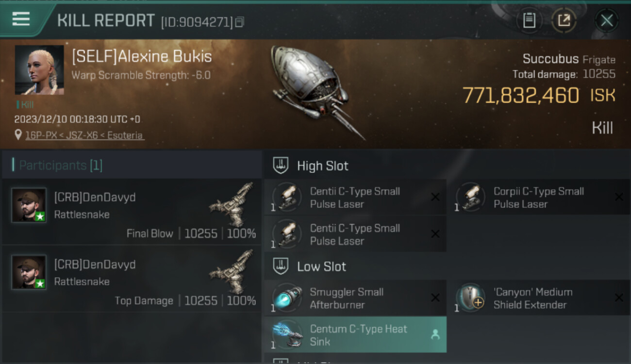Click person icon on Centum Heat Sink
The image size is (631, 364).
435,334
